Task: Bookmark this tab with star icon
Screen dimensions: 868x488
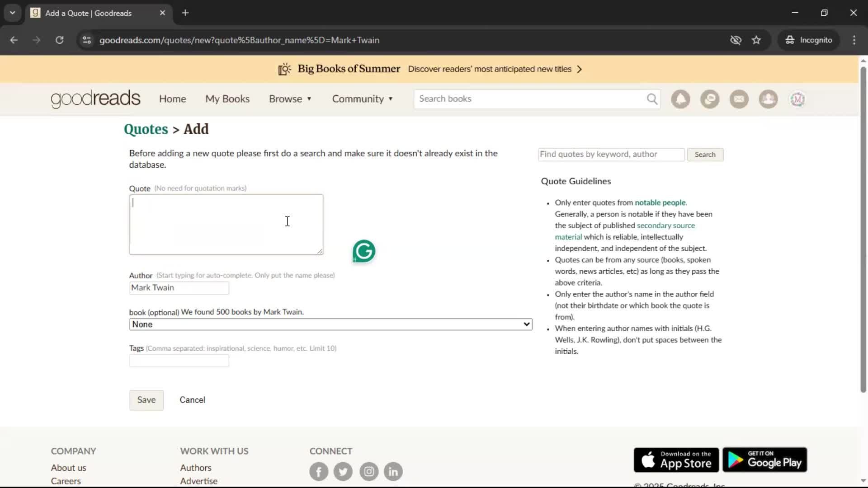Action: point(756,40)
